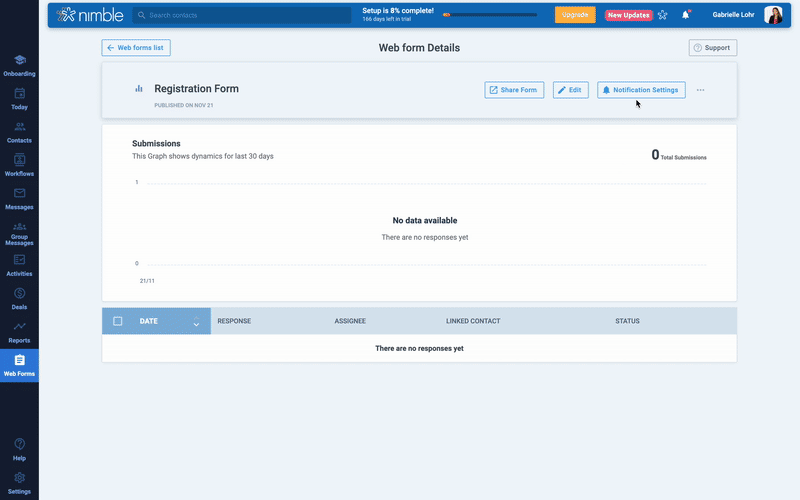Screen dimensions: 800x500
Task: Click the Nimble logo
Action: coord(91,15)
